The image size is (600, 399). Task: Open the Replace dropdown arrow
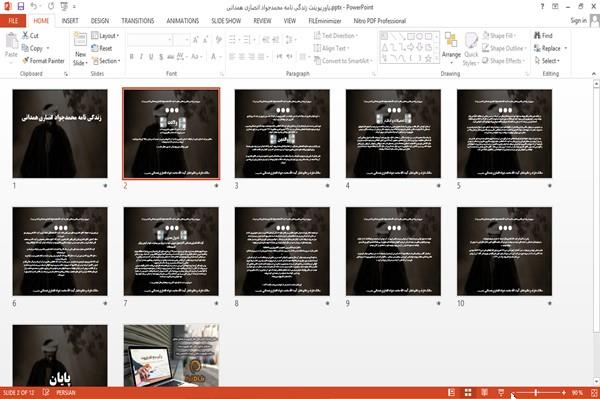click(566, 48)
